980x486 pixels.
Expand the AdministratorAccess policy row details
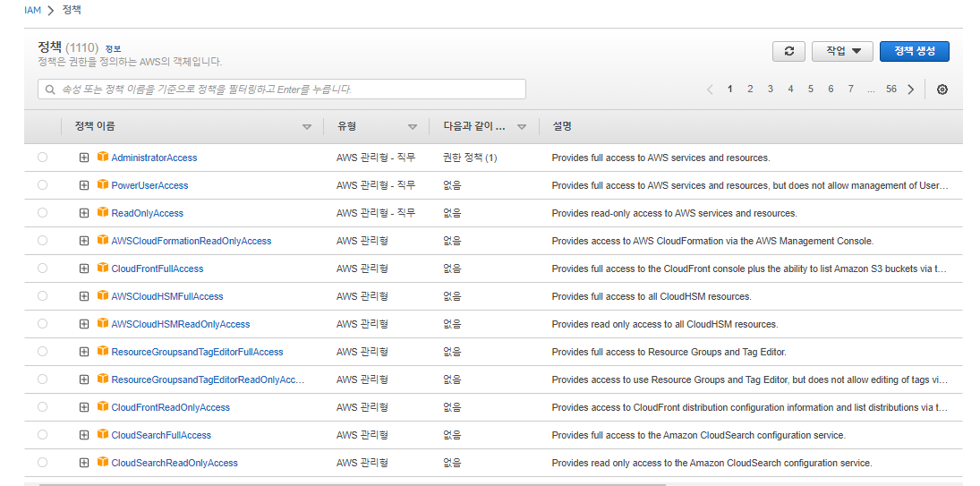pos(84,158)
